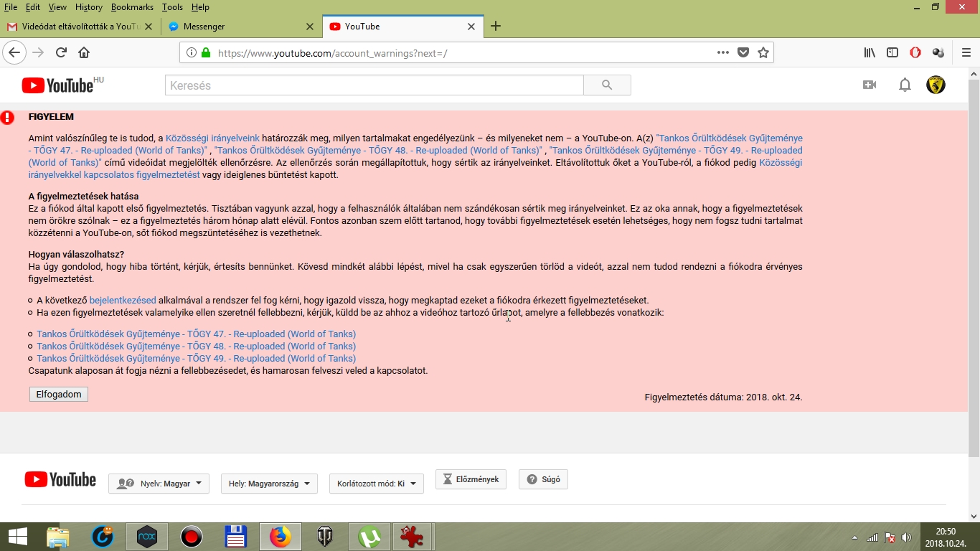Open Windows Start menu
Viewport: 980px width, 551px height.
[17, 536]
